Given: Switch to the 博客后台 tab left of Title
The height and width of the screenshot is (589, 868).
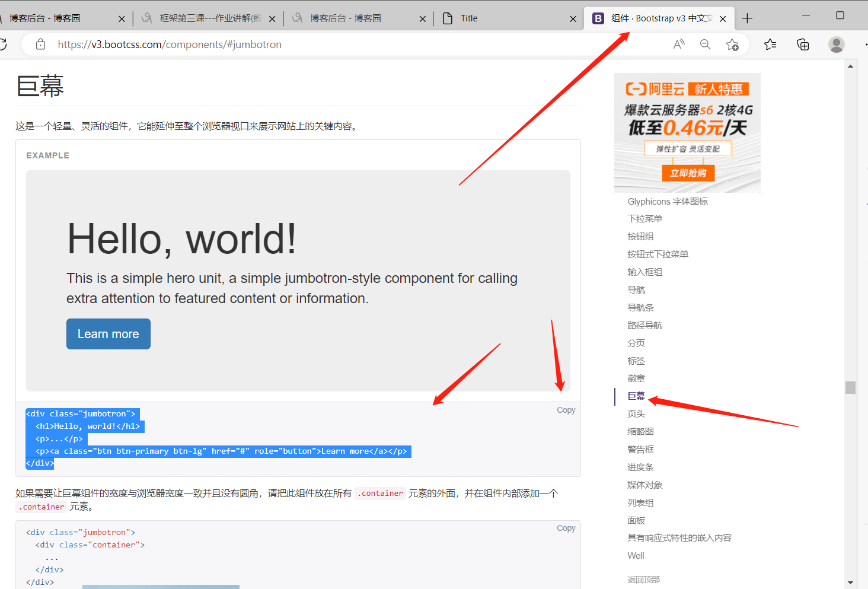Looking at the screenshot, I should point(359,18).
